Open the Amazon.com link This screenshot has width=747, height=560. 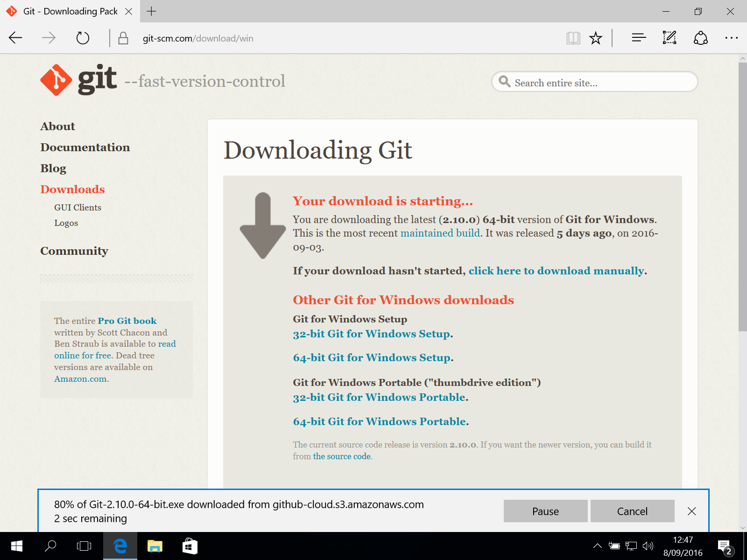coord(80,379)
